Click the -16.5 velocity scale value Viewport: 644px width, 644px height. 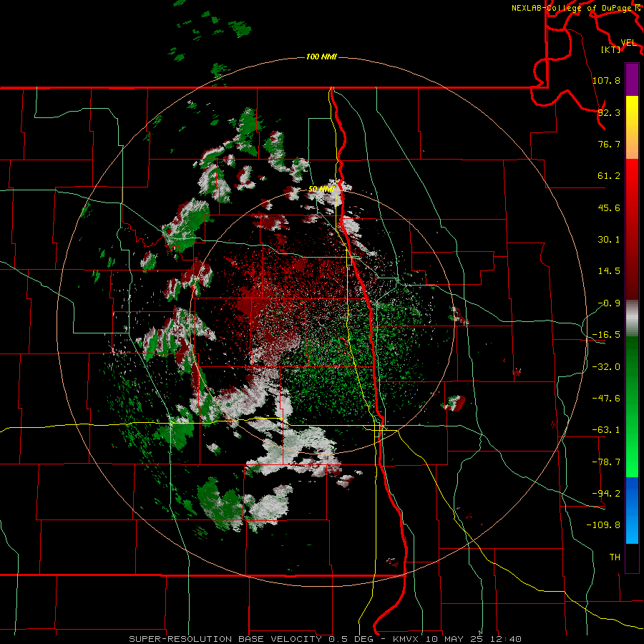(x=606, y=335)
